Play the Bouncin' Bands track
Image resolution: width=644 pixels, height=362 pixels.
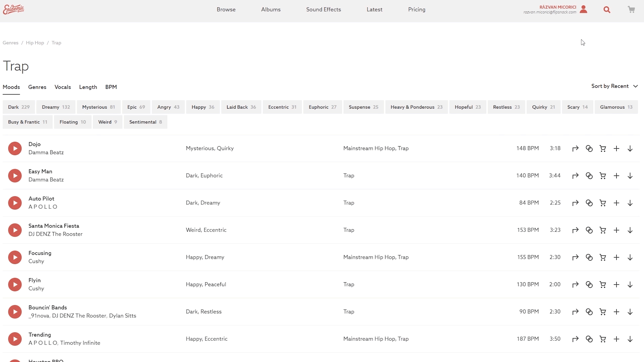(15, 312)
